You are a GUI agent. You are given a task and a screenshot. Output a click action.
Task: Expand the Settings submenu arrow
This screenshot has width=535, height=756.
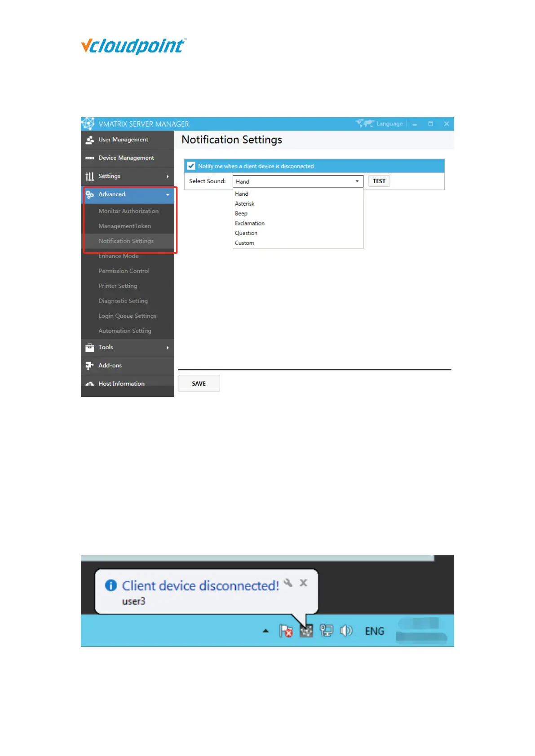[168, 176]
